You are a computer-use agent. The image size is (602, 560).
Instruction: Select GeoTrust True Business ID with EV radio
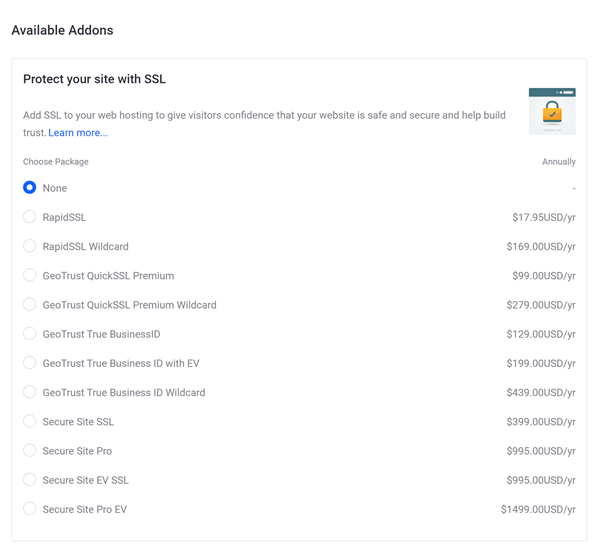30,362
